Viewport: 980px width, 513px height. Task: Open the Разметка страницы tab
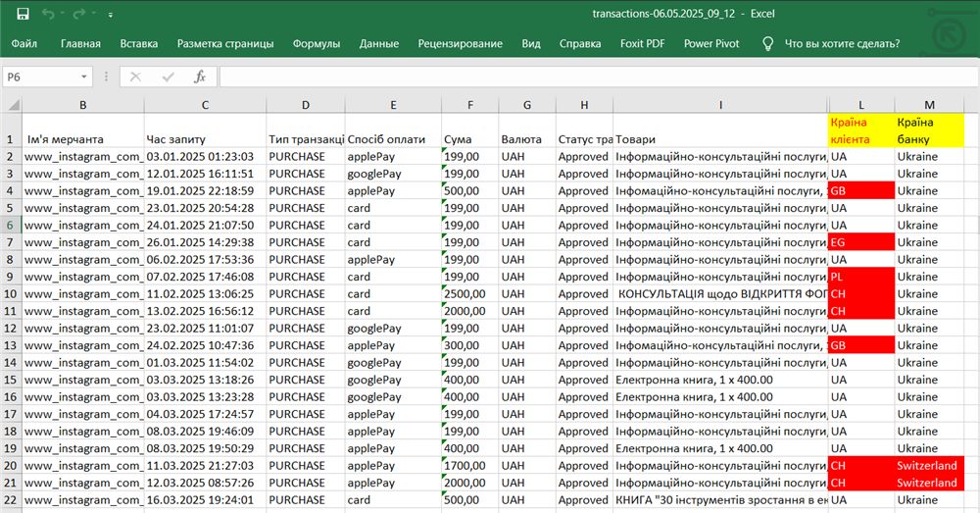point(225,44)
